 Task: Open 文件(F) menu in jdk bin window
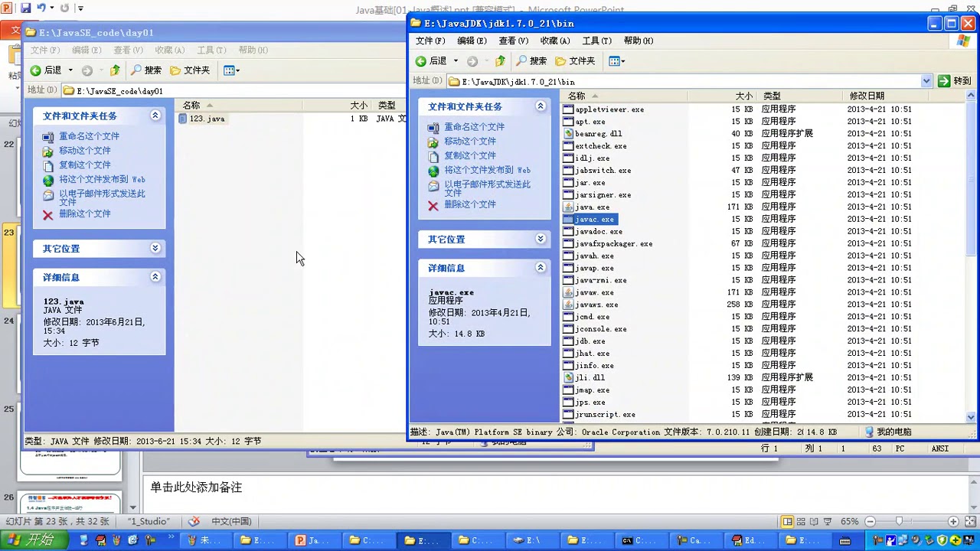430,41
